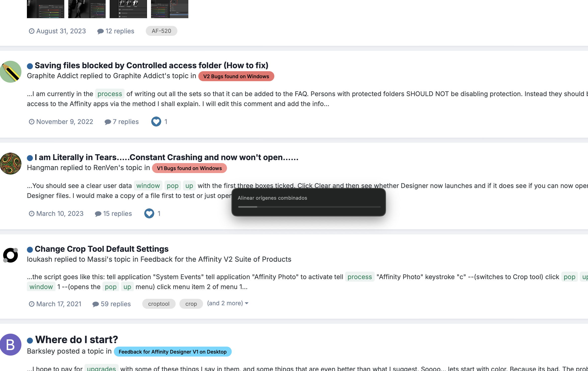Click the Alinear orígenes combinados progress bar
The height and width of the screenshot is (371, 588).
point(309,207)
